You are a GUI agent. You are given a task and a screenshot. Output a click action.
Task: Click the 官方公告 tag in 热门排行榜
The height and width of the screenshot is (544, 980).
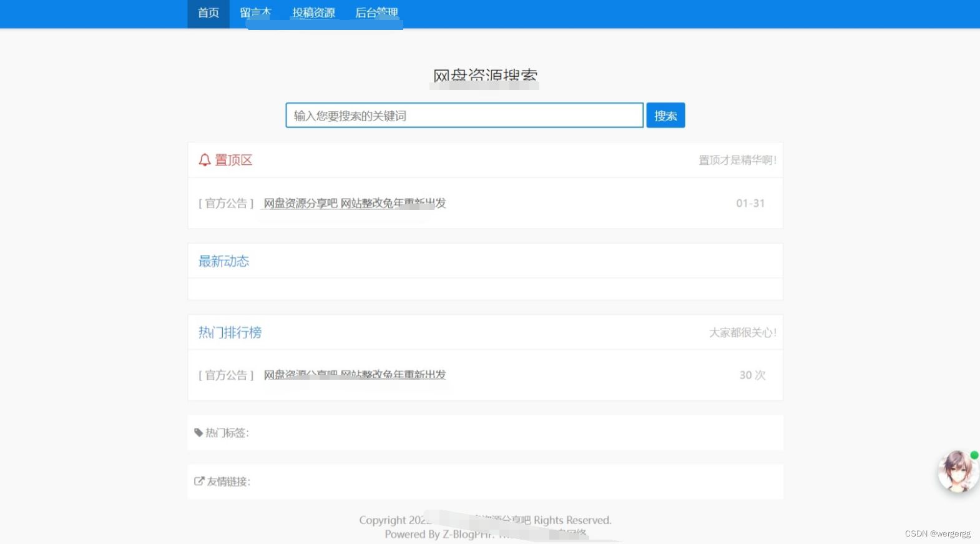tap(226, 375)
